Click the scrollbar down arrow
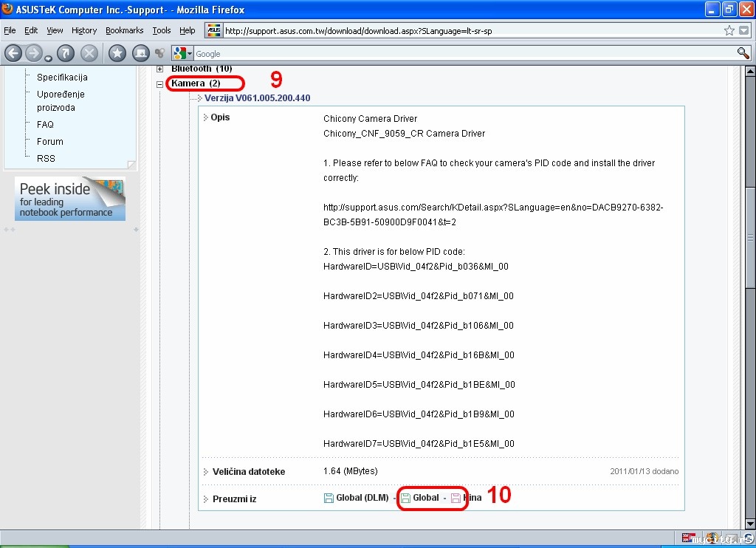756x548 pixels. tap(750, 524)
